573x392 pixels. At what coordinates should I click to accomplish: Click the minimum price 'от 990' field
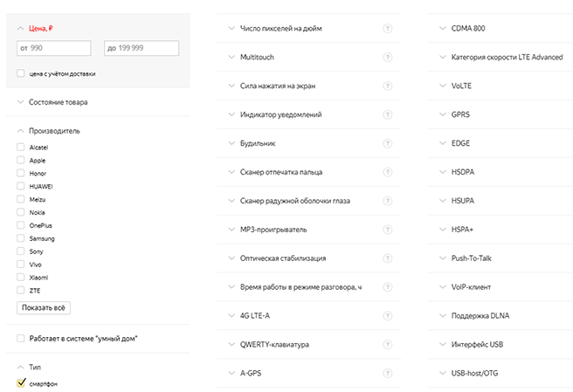point(53,49)
